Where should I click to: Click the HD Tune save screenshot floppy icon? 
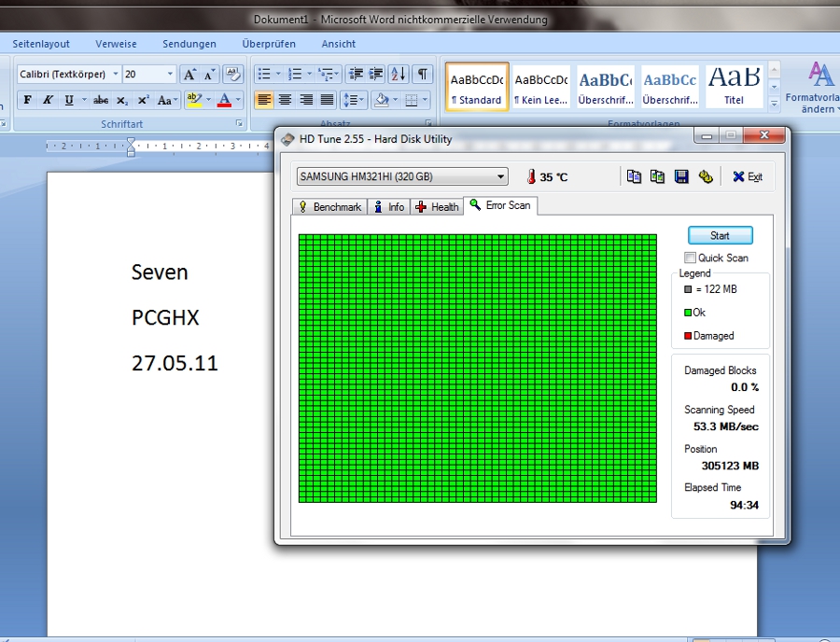coord(681,176)
